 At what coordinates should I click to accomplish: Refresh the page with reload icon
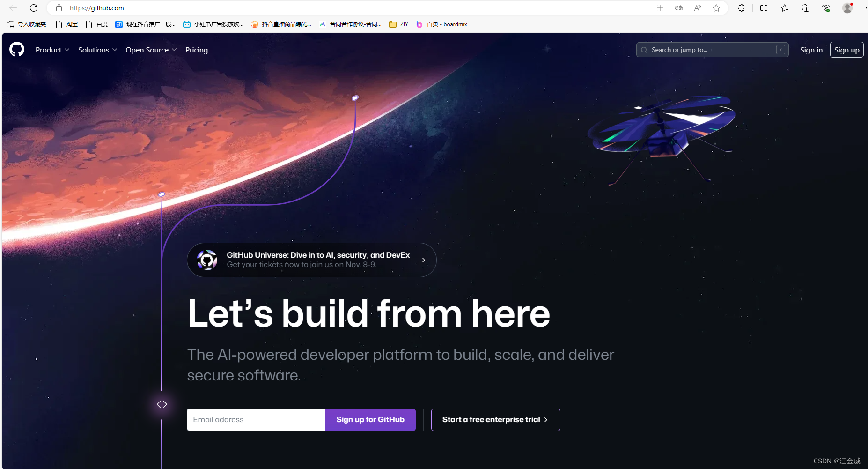(x=34, y=8)
